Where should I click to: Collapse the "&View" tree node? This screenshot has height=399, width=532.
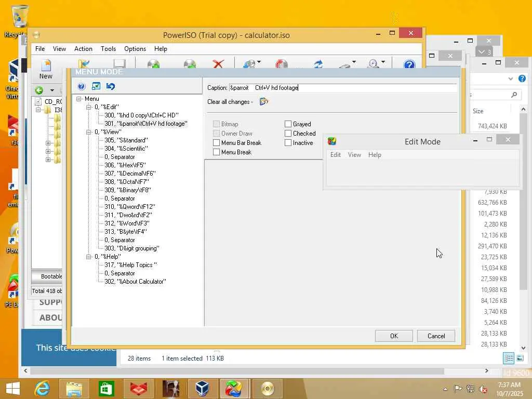tap(88, 132)
